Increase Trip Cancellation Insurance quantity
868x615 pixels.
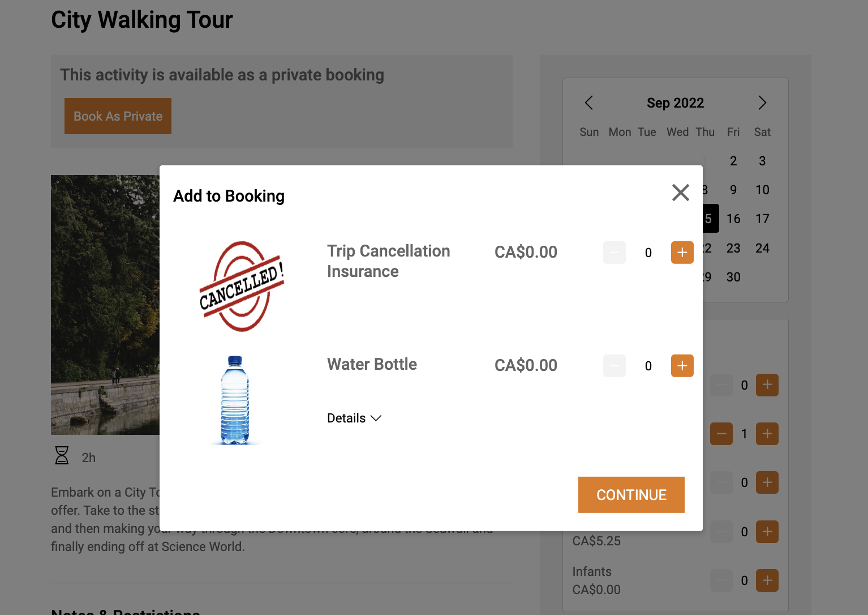(682, 253)
